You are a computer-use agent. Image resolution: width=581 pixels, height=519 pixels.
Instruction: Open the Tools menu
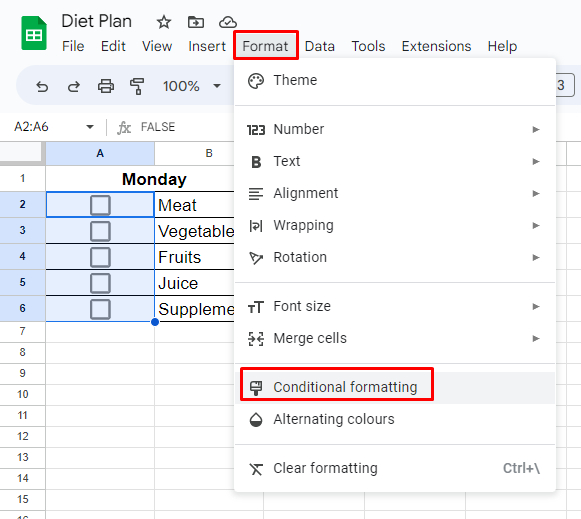click(368, 46)
